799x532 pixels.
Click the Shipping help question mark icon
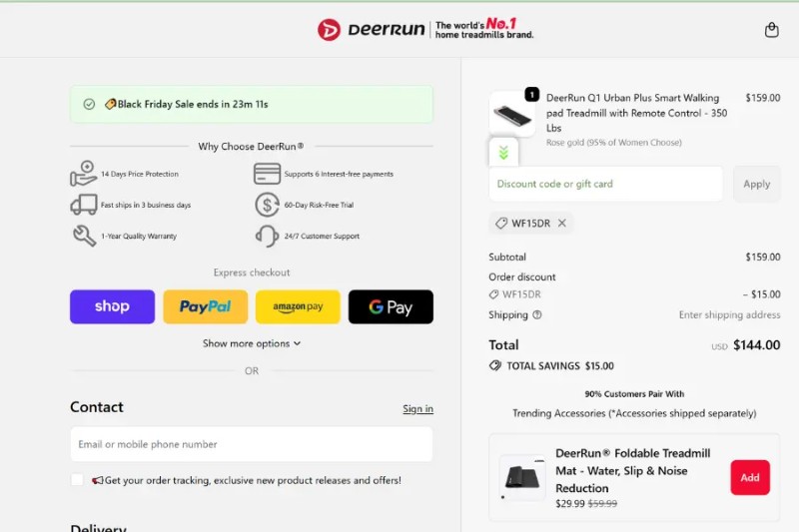coord(537,315)
